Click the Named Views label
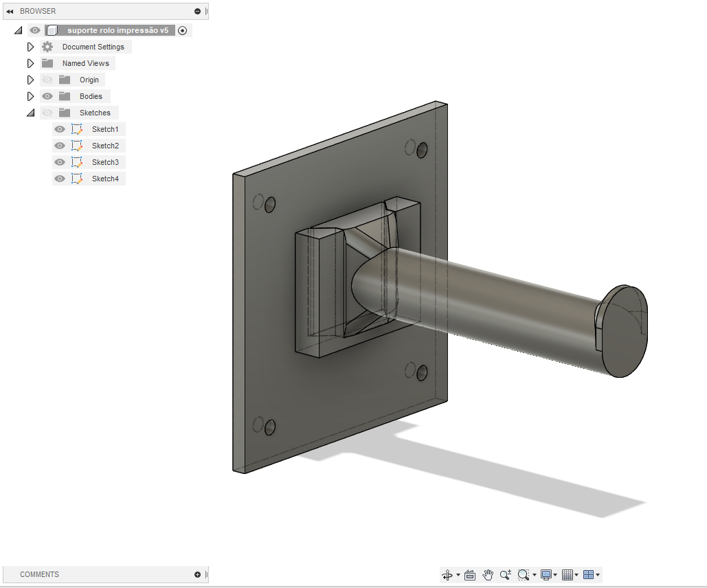 click(86, 63)
